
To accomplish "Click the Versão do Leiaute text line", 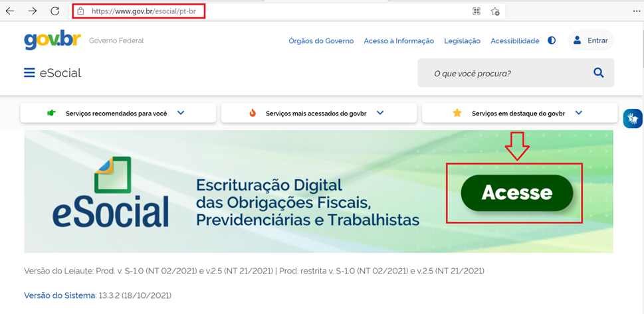I will (255, 272).
